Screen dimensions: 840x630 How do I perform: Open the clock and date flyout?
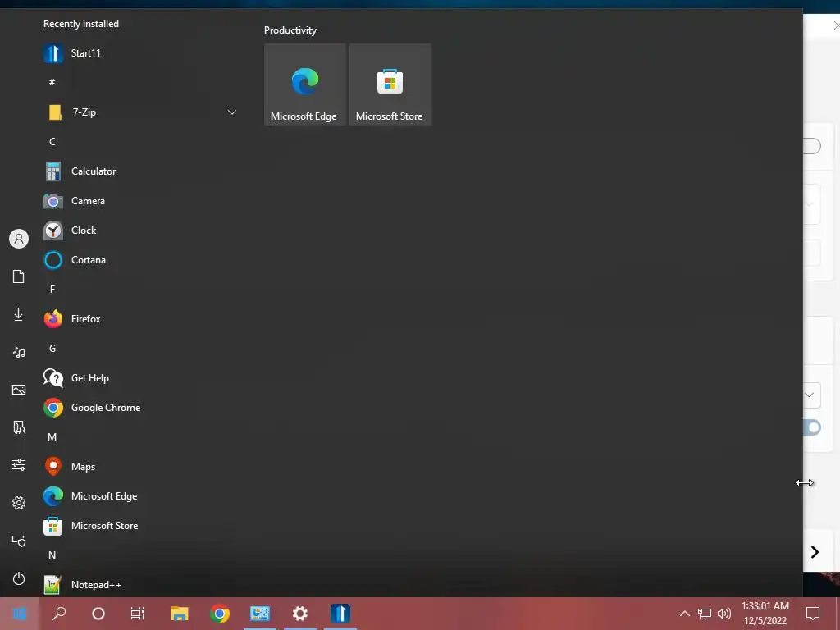click(x=765, y=614)
